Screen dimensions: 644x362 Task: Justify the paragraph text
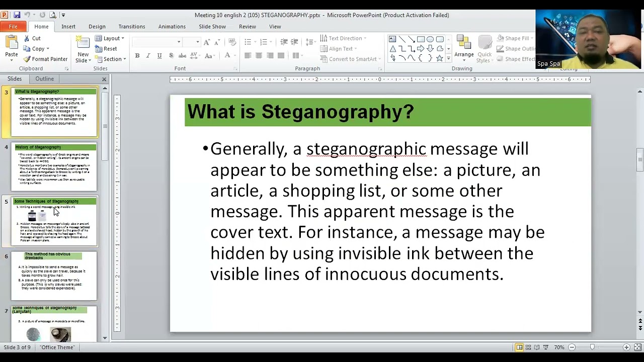281,56
